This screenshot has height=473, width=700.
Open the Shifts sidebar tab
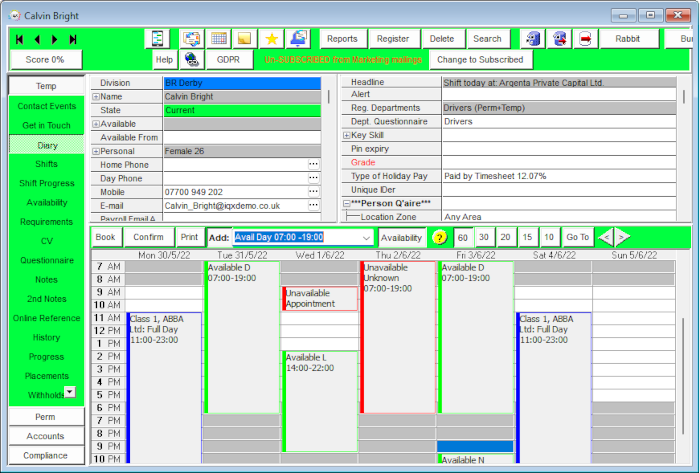[x=46, y=164]
